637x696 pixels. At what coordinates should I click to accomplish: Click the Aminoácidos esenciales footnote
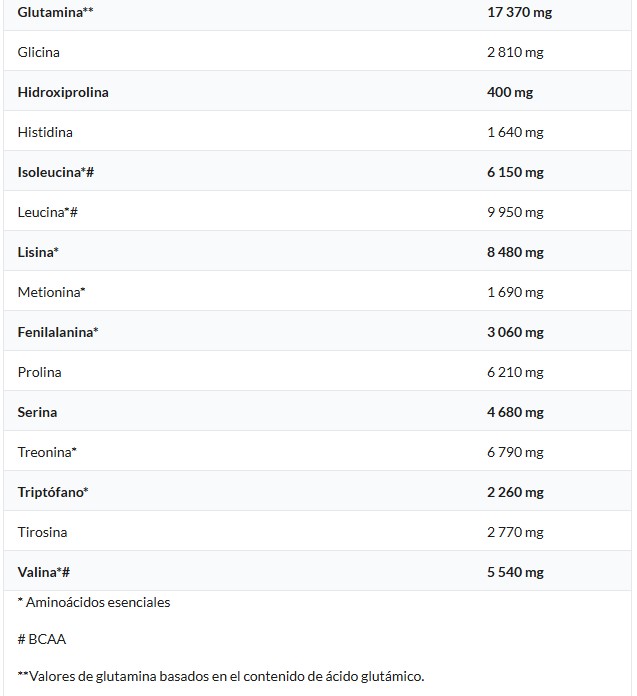[x=94, y=603]
